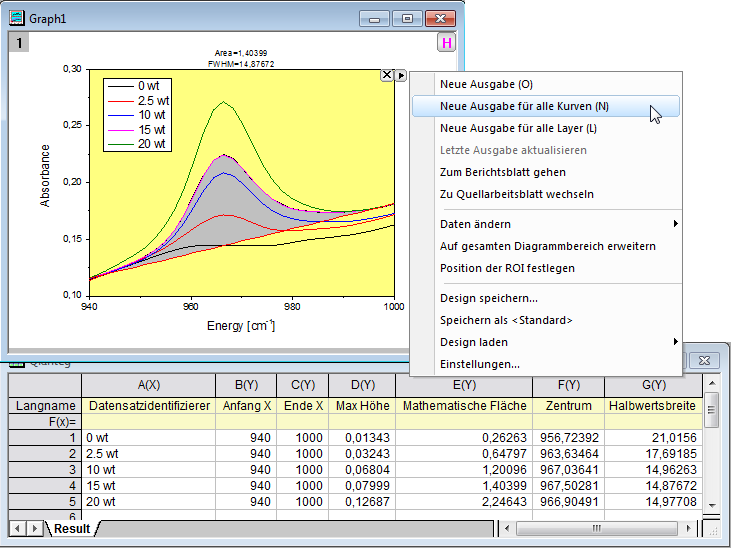The width and height of the screenshot is (731, 548).
Task: Close the Graph1 window
Action: (x=440, y=19)
